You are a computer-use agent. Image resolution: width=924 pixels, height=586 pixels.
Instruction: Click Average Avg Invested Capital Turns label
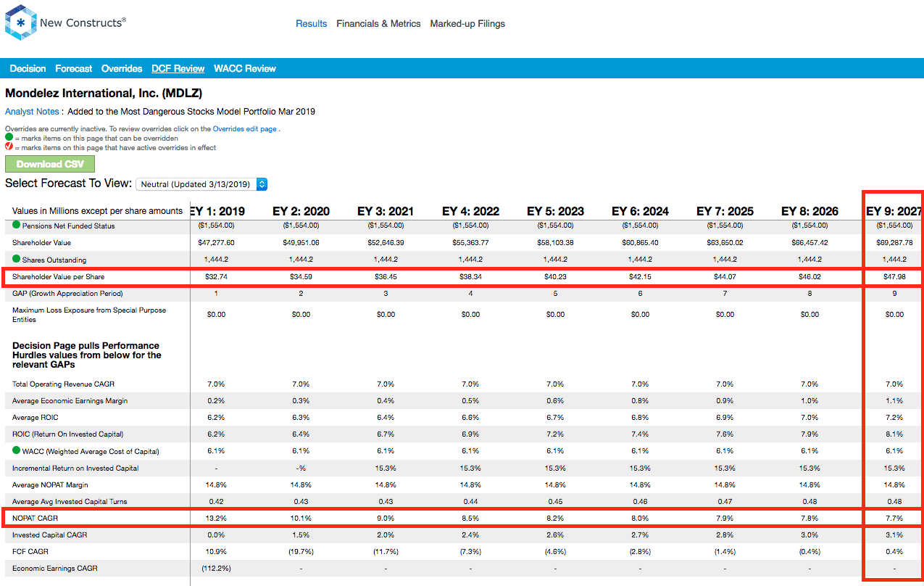(69, 501)
